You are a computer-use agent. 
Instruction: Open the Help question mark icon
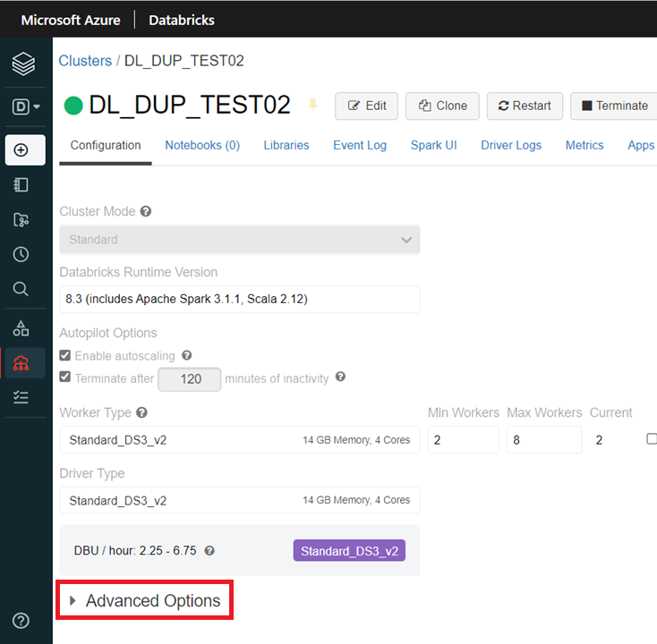coord(21,621)
